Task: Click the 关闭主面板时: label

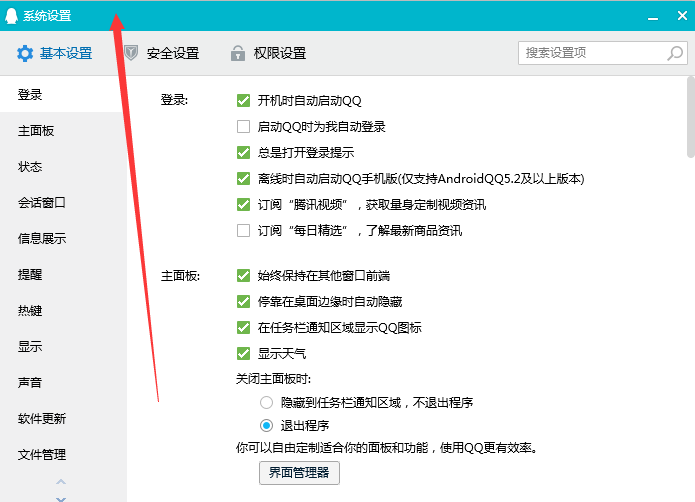Action: [x=273, y=379]
